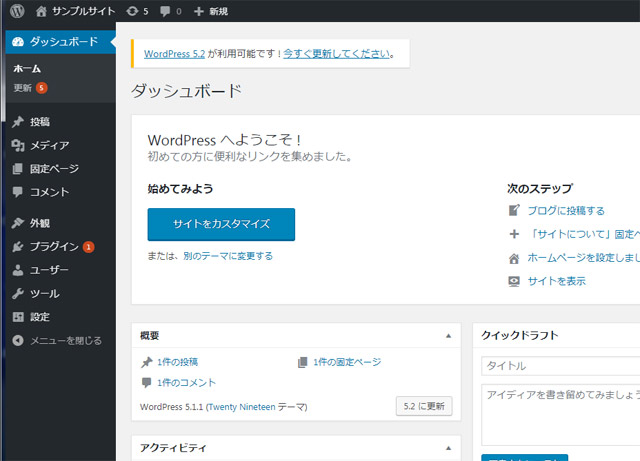Viewport: 640px width, 461px height.
Task: Open プラグイン menu with update badge
Action: tap(54, 247)
